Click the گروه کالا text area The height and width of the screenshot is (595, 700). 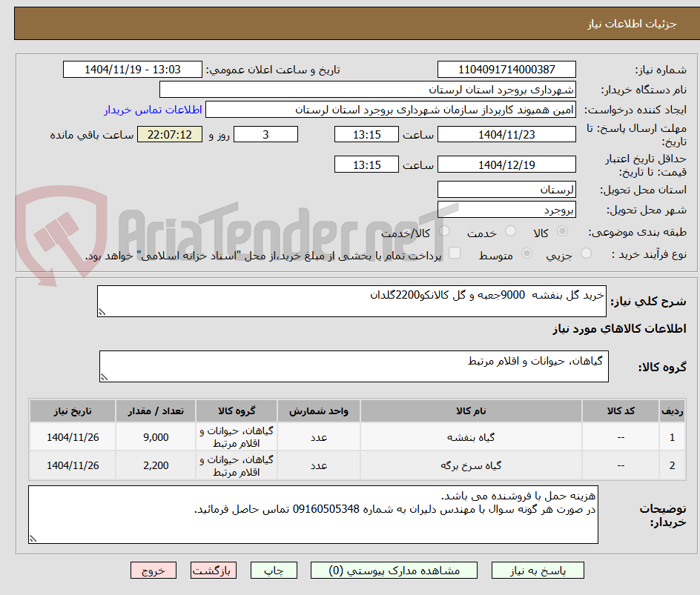[354, 367]
